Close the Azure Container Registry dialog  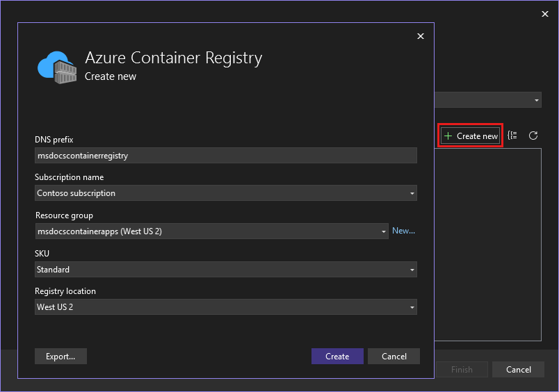[421, 36]
